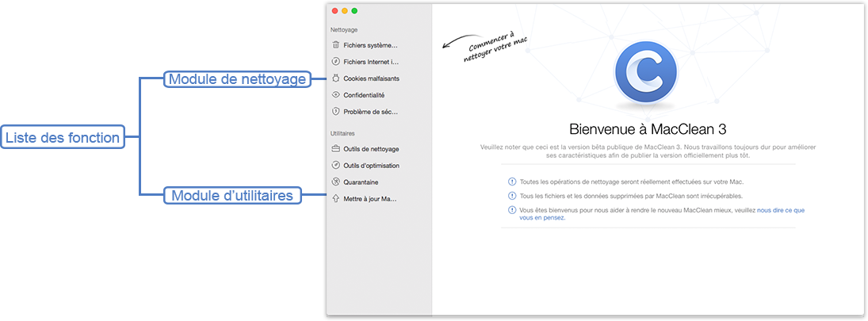Click the MacClean 3 logo icon
The width and height of the screenshot is (868, 321).
647,73
